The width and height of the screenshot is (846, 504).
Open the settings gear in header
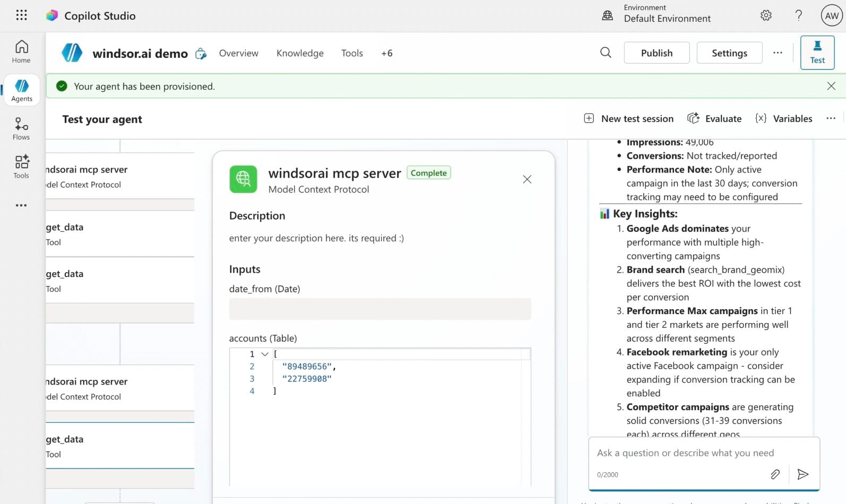coord(766,15)
